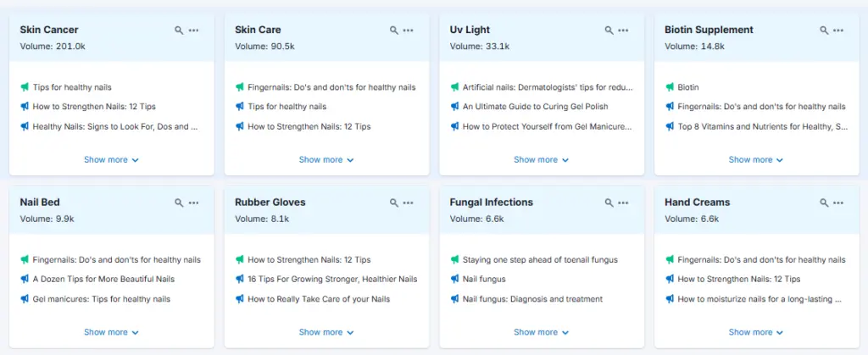The width and height of the screenshot is (868, 355).
Task: Click the search icon on Fungal Infections card
Action: pos(609,203)
